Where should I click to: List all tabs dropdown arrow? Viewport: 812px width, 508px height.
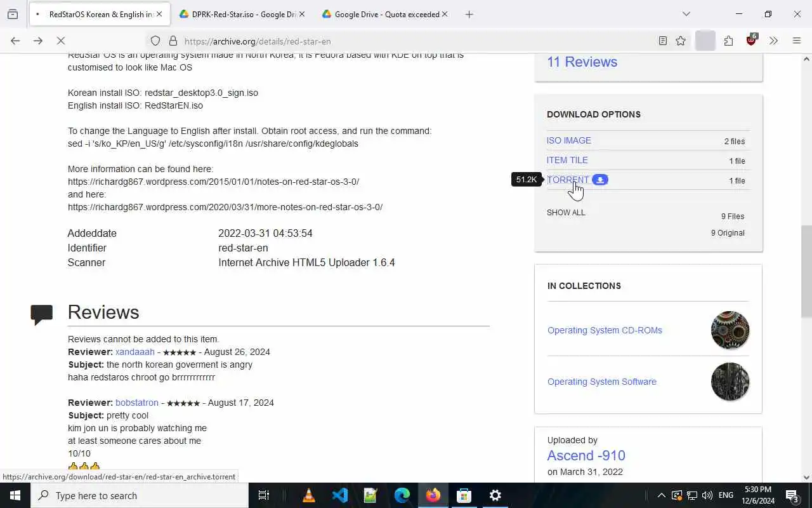point(686,14)
